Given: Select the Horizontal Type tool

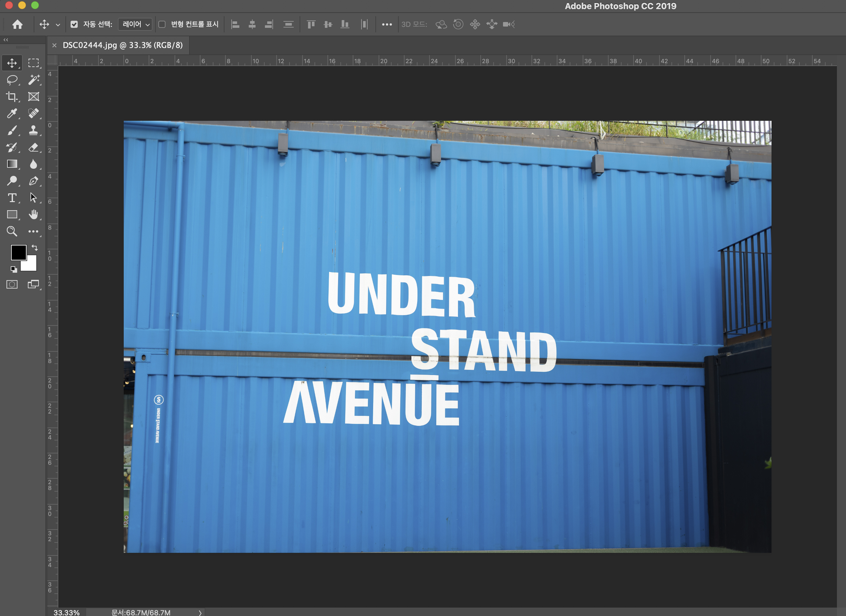Looking at the screenshot, I should point(12,198).
